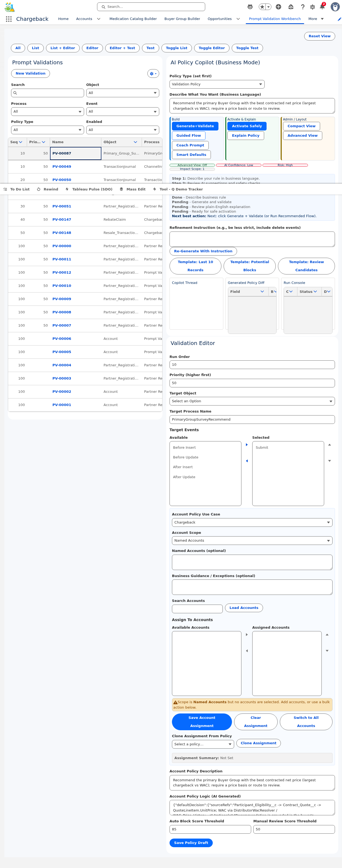Open the help question mark icon
The height and width of the screenshot is (868, 342).
pyautogui.click(x=303, y=7)
